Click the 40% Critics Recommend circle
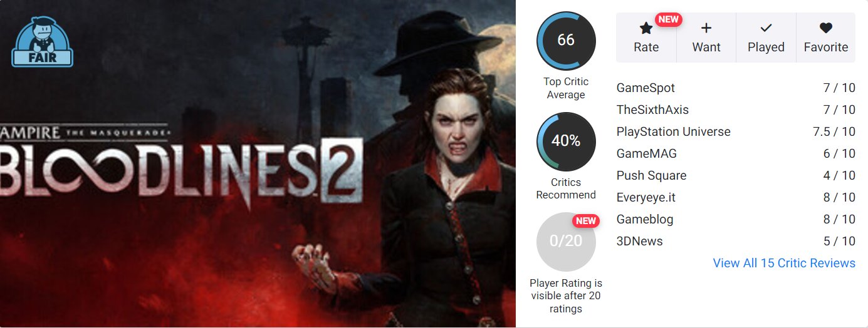The height and width of the screenshot is (328, 868). pyautogui.click(x=566, y=141)
